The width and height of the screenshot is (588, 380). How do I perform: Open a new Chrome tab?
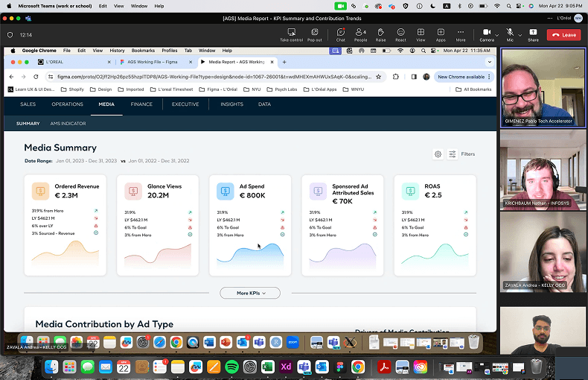(284, 62)
